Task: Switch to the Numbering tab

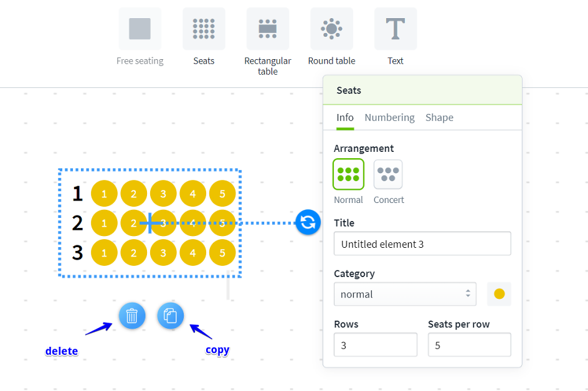Action: (389, 118)
